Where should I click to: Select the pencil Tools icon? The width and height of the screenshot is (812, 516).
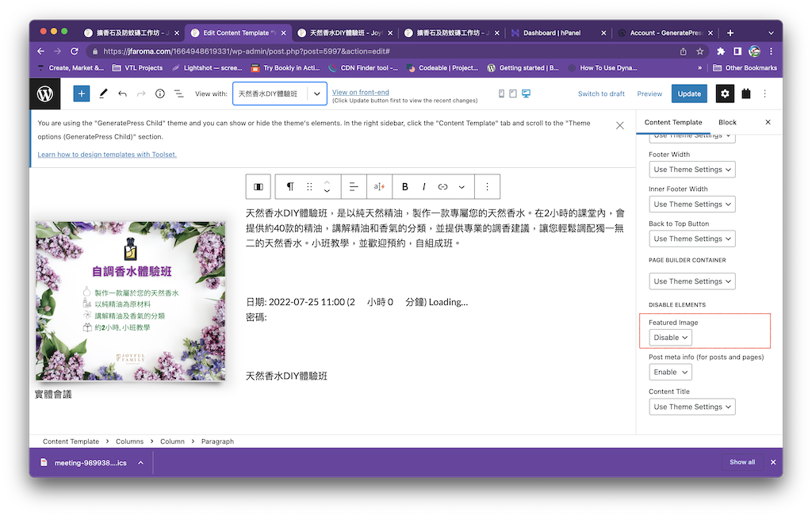[103, 94]
